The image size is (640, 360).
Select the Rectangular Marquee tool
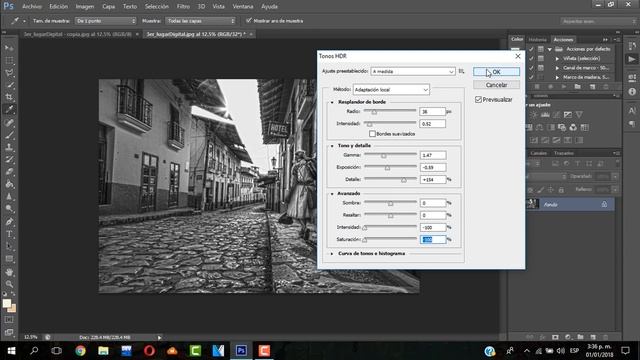(x=9, y=60)
